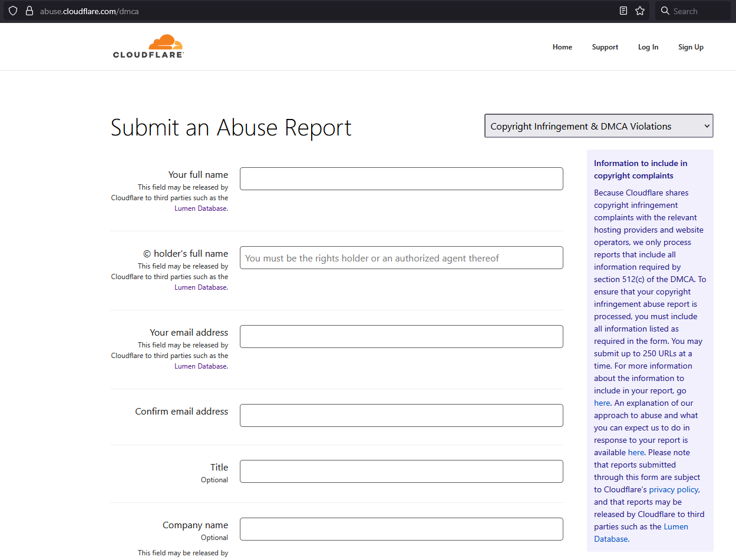Focus the Your full name field
The height and width of the screenshot is (560, 736).
pyautogui.click(x=401, y=178)
